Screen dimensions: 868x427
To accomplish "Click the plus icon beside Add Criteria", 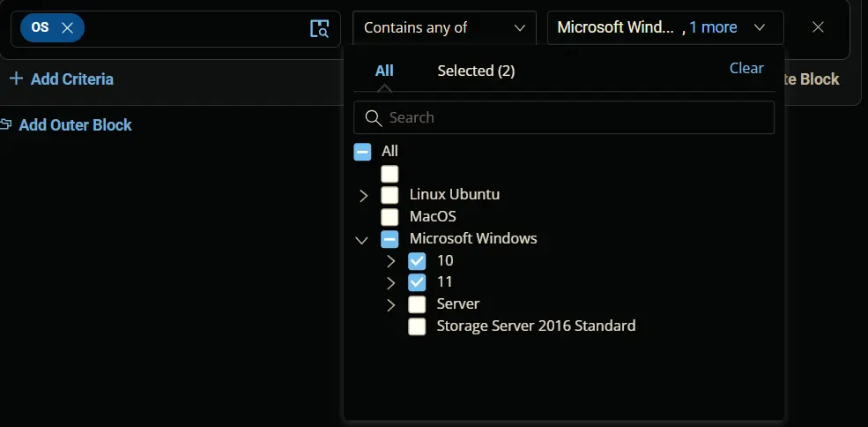I will click(x=16, y=79).
